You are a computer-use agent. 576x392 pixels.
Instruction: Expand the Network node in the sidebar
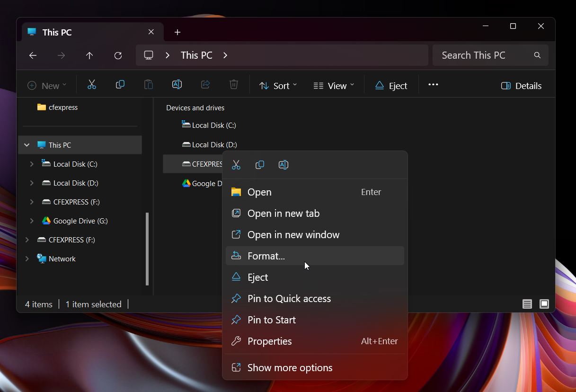tap(27, 258)
